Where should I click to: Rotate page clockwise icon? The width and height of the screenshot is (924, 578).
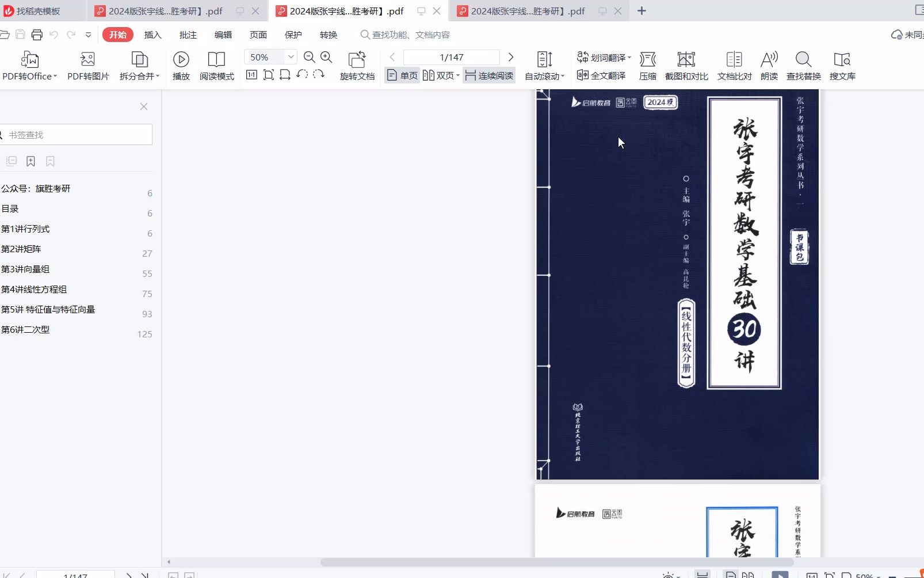319,75
